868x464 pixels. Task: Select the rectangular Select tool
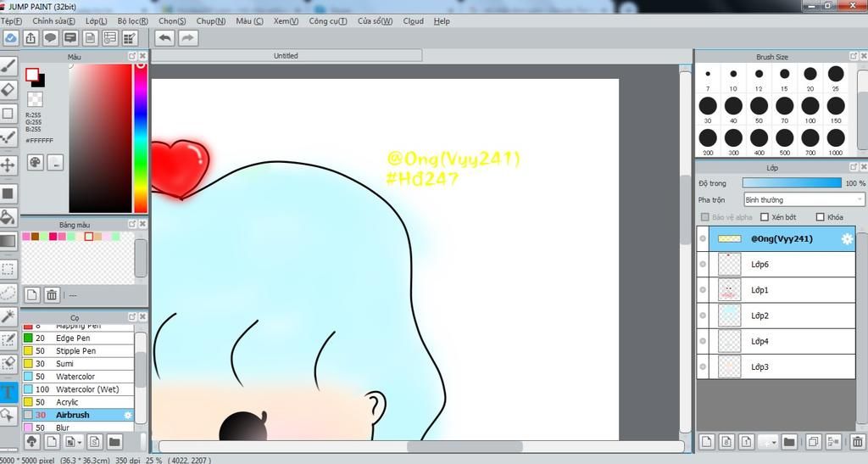pyautogui.click(x=8, y=269)
